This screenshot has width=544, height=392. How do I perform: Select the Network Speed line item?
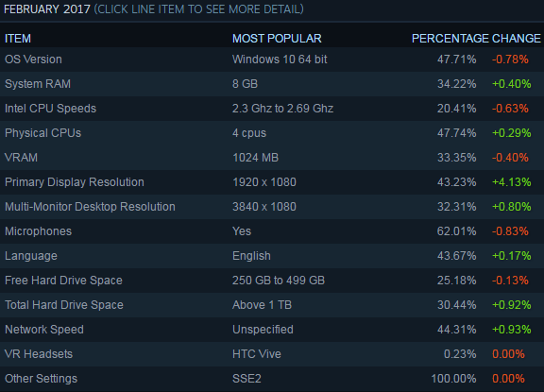(x=272, y=331)
